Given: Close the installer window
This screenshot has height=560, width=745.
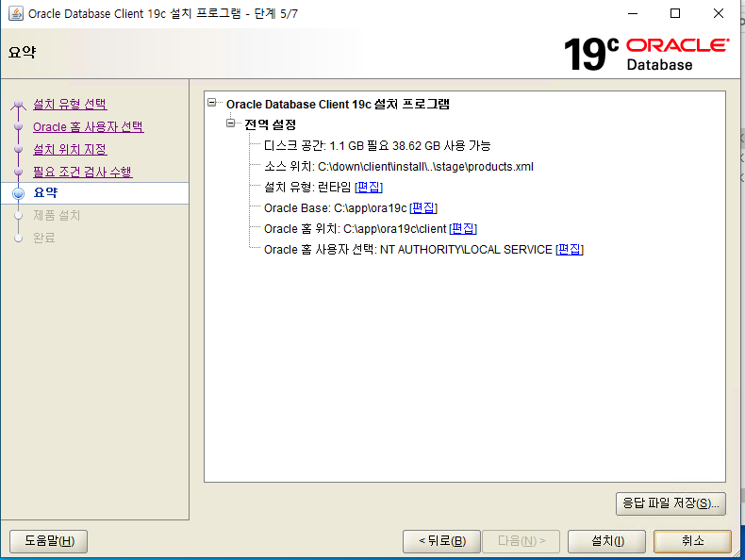Looking at the screenshot, I should coord(719,13).
